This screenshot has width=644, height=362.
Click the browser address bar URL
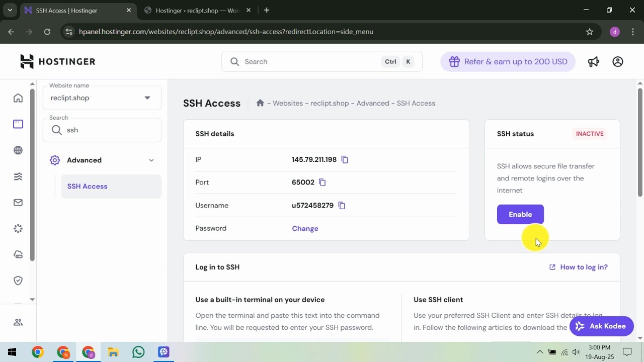coord(226,32)
